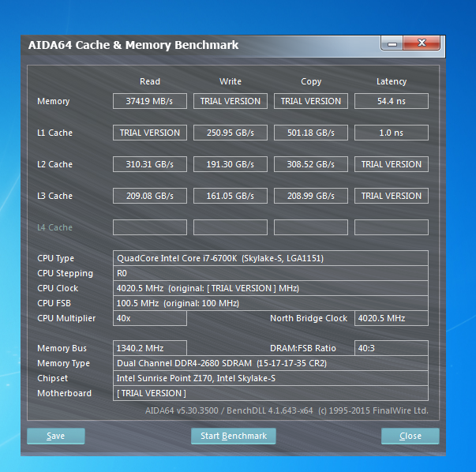Select Memory Type DDR4-2680 SDRAM field

[271, 363]
